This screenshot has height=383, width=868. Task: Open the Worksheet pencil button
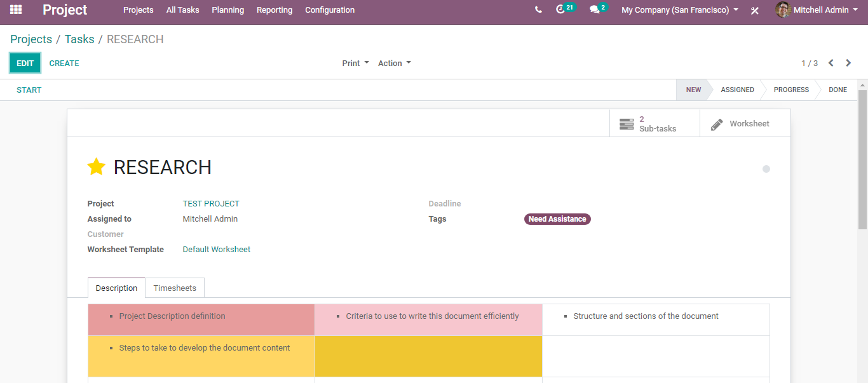pyautogui.click(x=745, y=123)
